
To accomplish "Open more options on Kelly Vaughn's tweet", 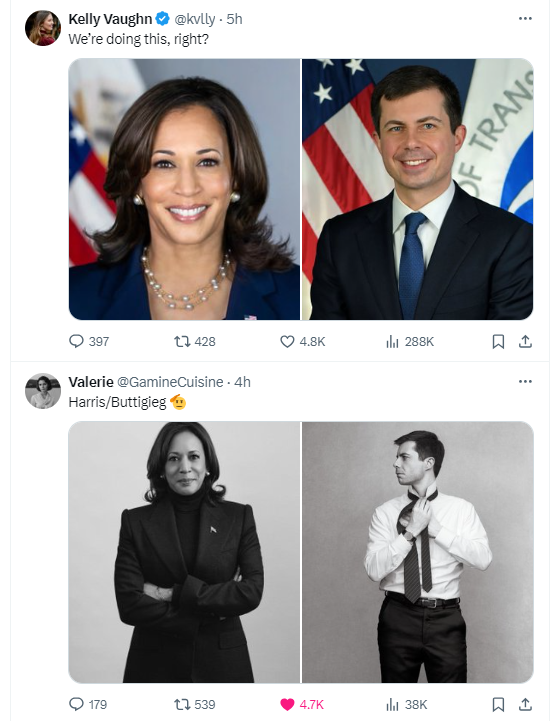I will (x=525, y=18).
